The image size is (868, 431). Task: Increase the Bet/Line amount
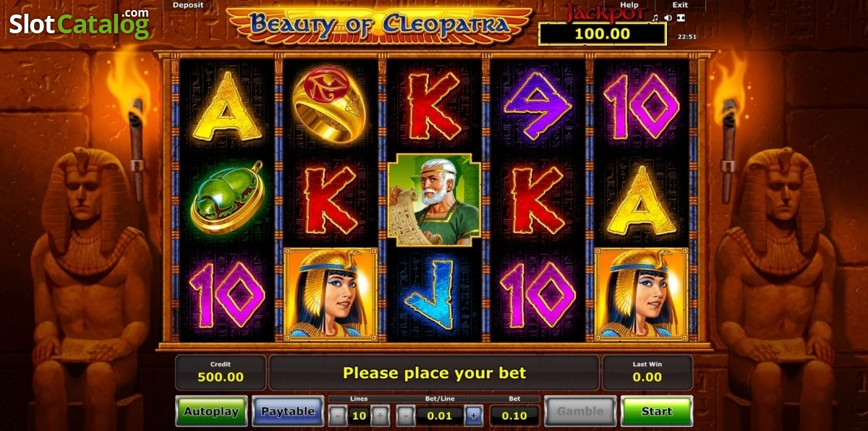click(473, 416)
